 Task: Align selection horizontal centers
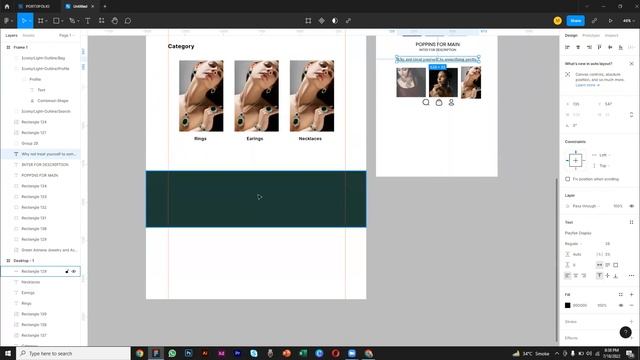pyautogui.click(x=578, y=47)
